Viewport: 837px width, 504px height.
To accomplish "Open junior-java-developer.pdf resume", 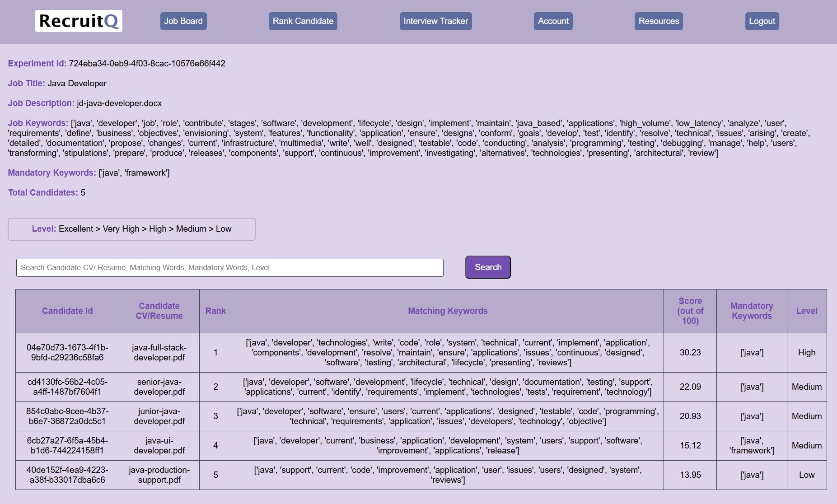I will [159, 416].
